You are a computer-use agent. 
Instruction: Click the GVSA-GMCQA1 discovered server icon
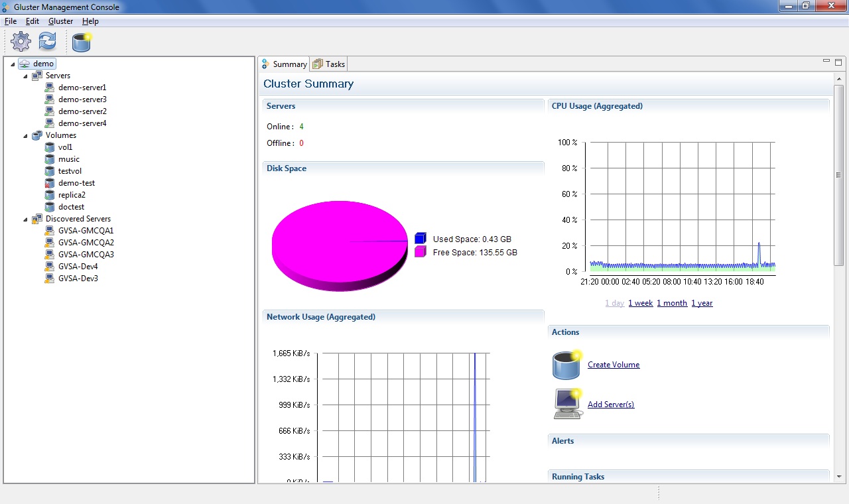[x=50, y=231]
